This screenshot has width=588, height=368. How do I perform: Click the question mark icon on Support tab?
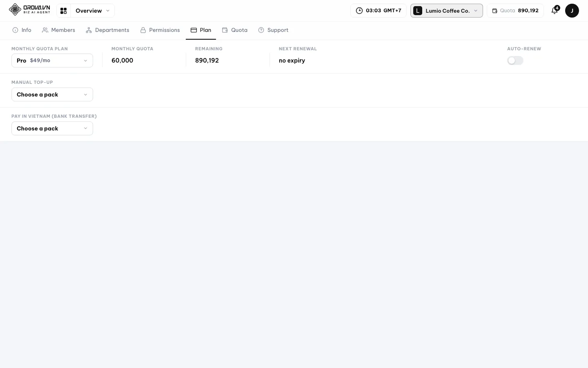point(261,30)
